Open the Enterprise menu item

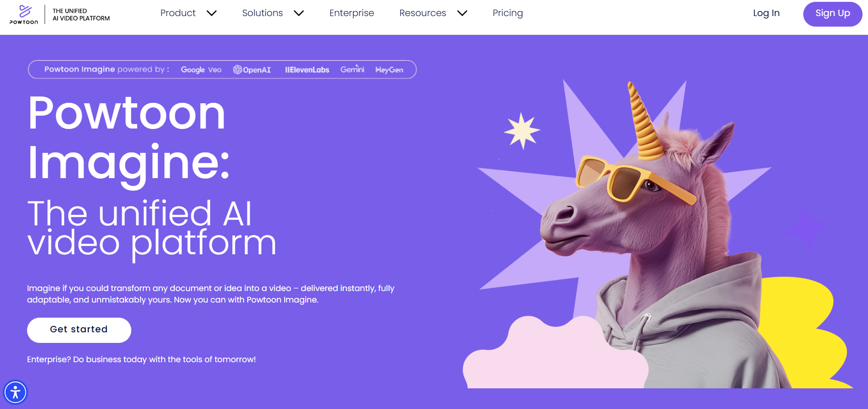[x=352, y=13]
